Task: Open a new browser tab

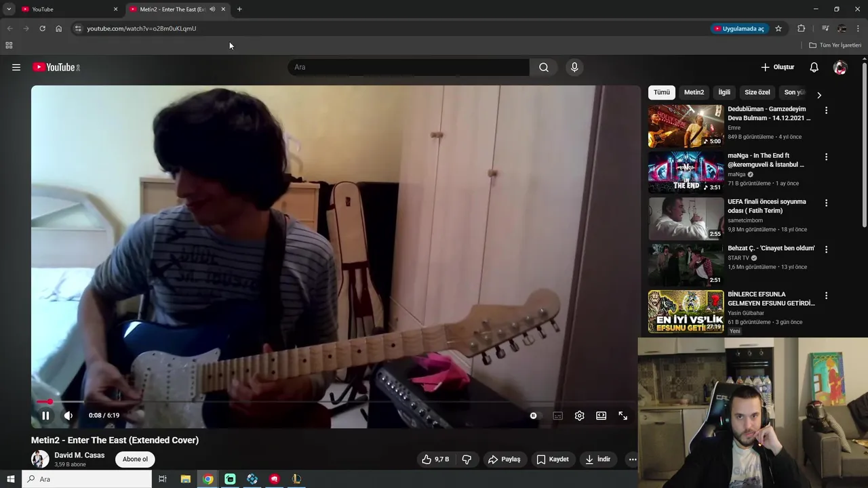Action: pyautogui.click(x=239, y=9)
